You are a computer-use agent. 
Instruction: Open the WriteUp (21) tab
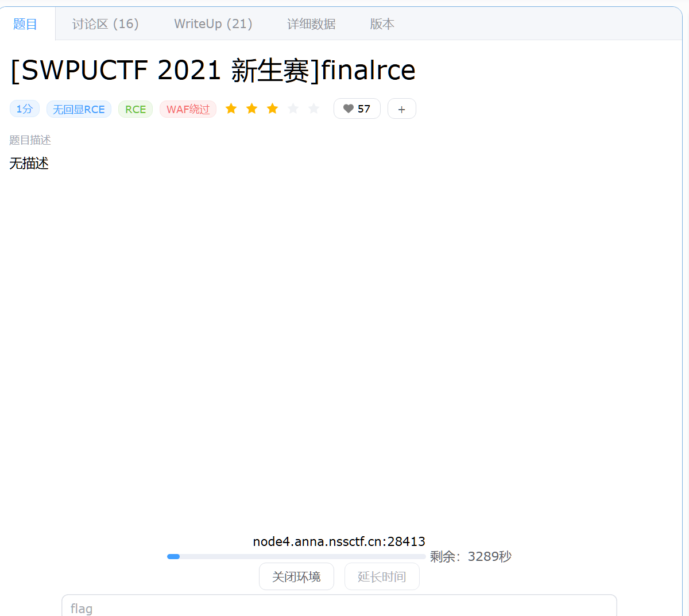pyautogui.click(x=213, y=24)
